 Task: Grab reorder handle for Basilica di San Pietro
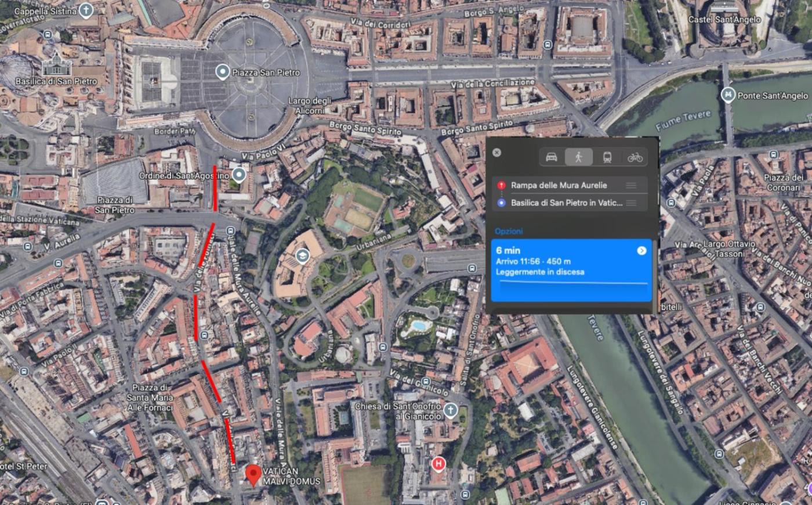point(631,203)
